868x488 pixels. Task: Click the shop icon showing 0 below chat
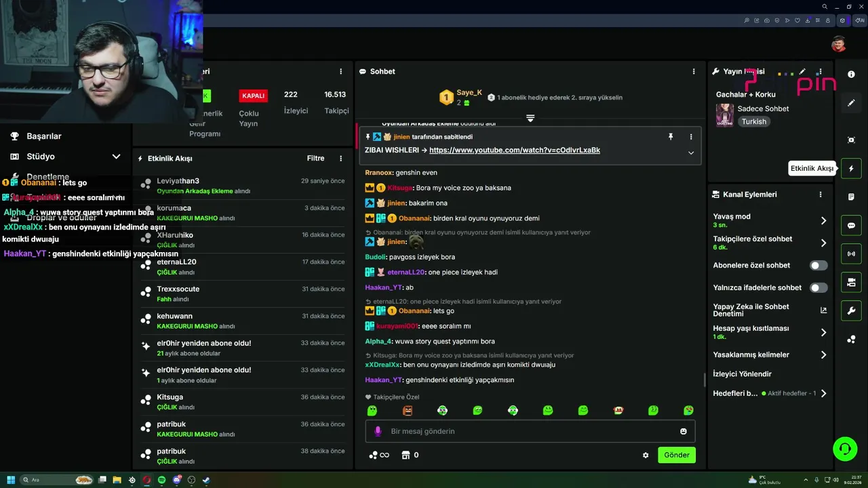(410, 455)
